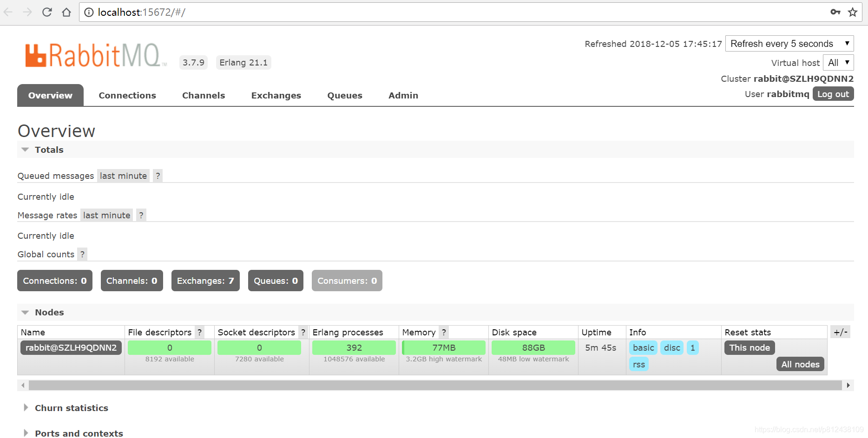Click the File descriptors 0 bar

click(170, 347)
